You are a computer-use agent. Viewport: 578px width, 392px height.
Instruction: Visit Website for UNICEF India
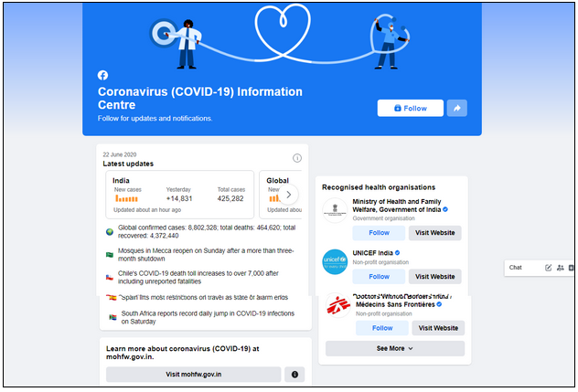click(x=435, y=277)
